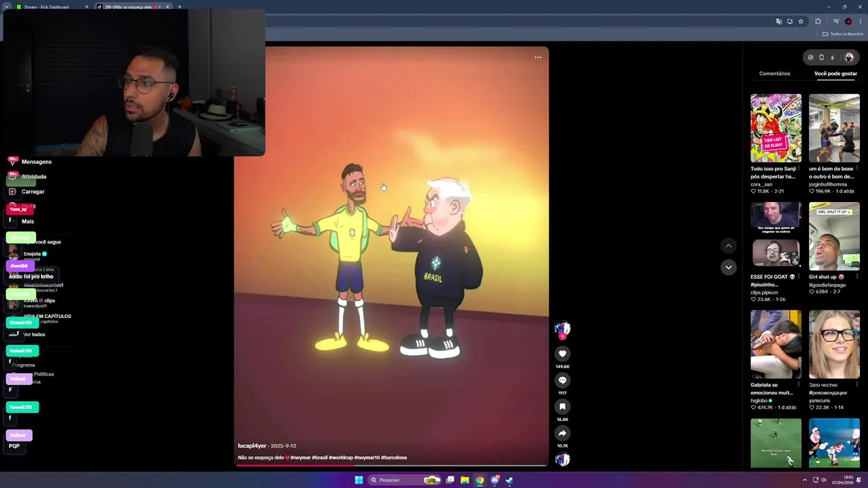Bookmark the video using the favorites icon
Screen dimensions: 868x488
562,407
